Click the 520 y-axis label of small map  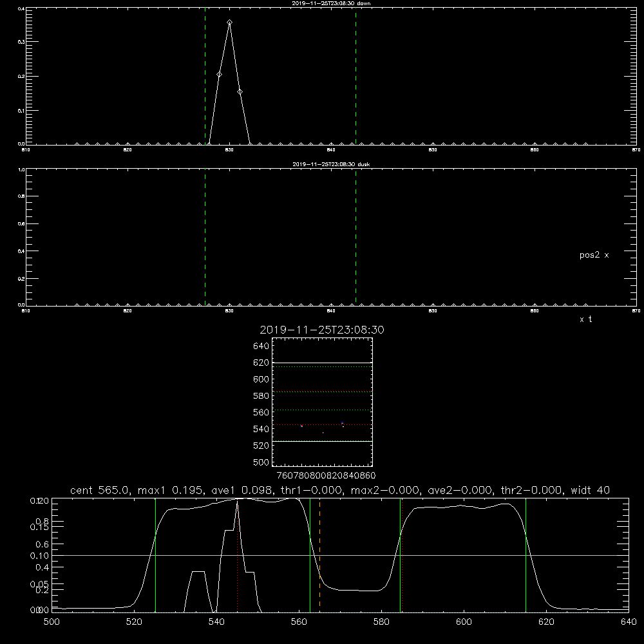261,446
